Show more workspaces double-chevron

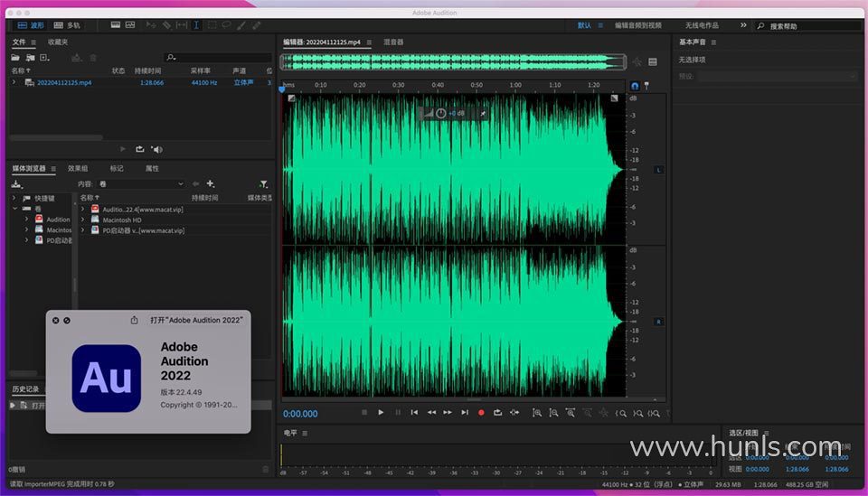coord(743,25)
